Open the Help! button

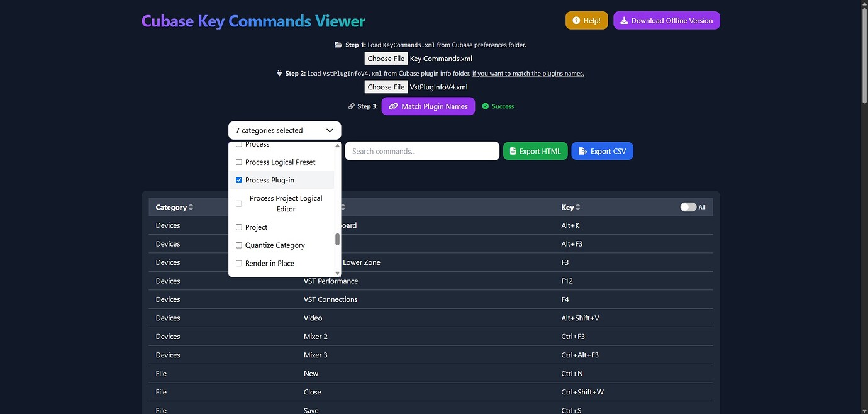tap(587, 20)
